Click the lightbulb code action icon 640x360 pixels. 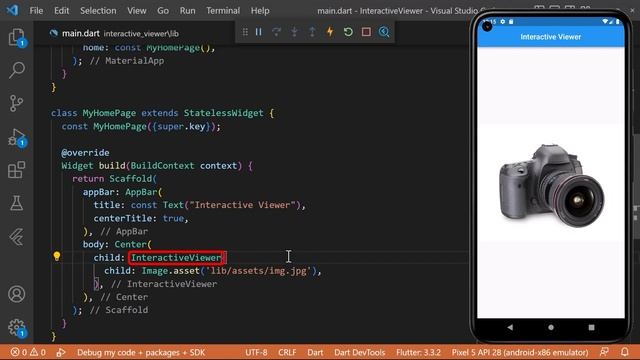[x=57, y=256]
